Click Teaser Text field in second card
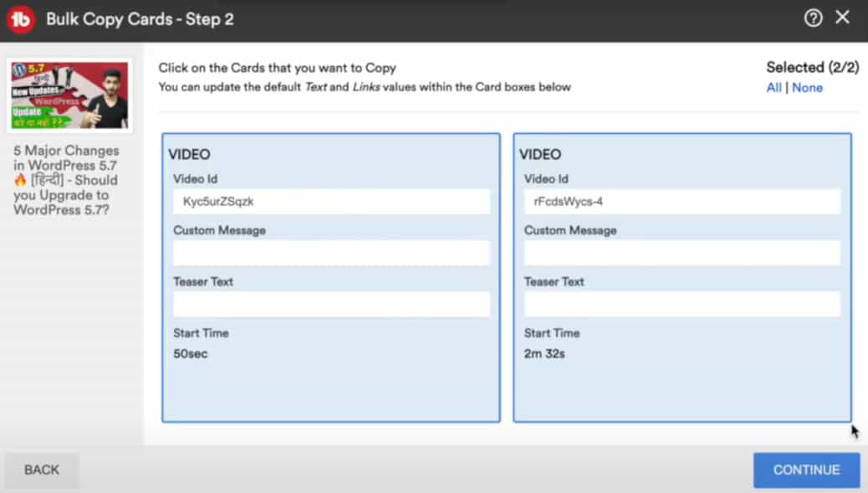This screenshot has width=868, height=493. click(x=682, y=304)
